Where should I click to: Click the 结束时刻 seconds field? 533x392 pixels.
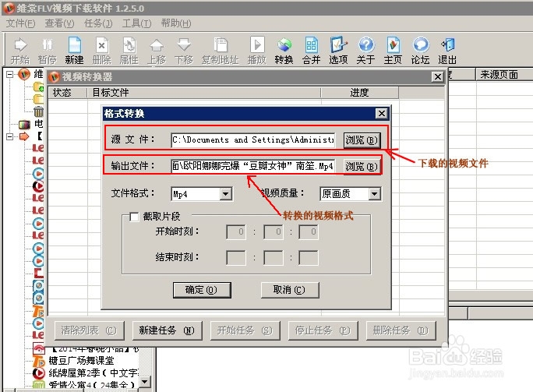point(309,258)
